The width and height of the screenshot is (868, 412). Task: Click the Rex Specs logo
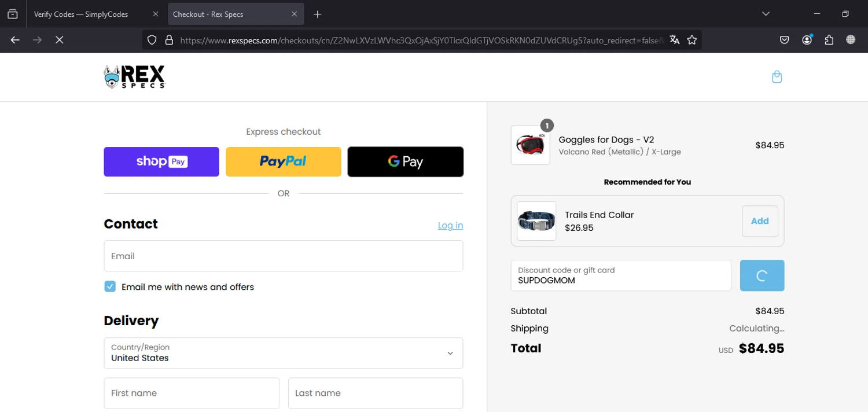click(134, 77)
